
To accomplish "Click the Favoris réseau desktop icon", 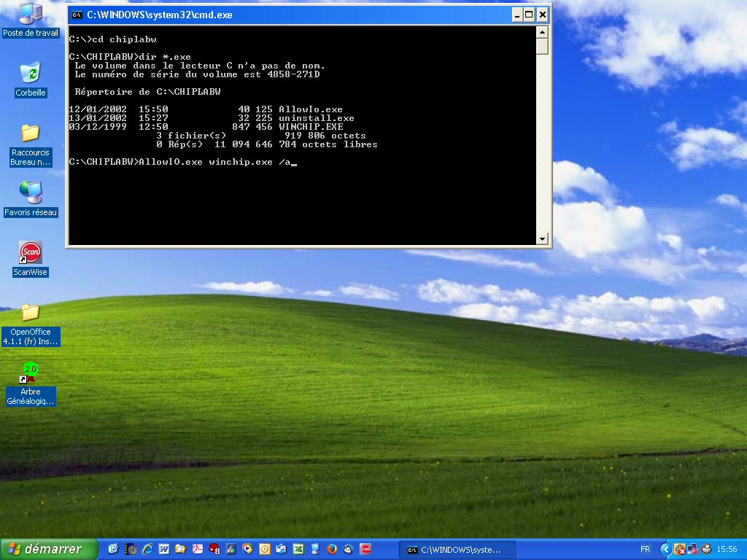I will [30, 192].
